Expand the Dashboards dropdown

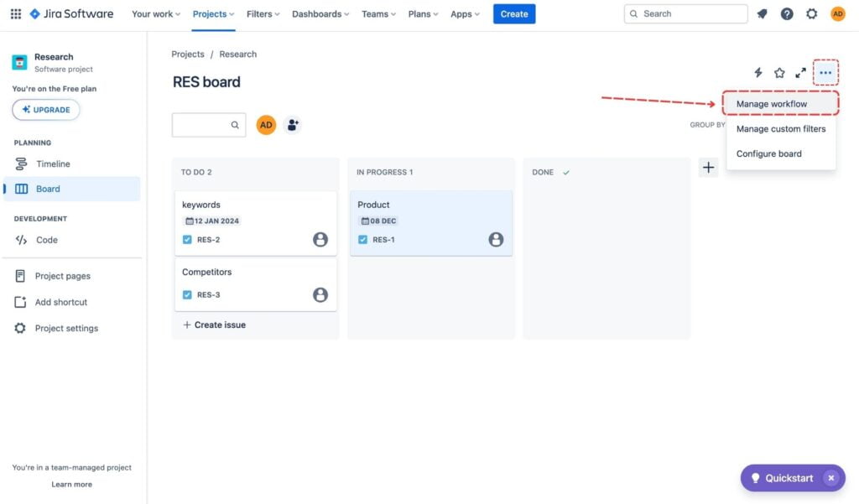(x=320, y=13)
